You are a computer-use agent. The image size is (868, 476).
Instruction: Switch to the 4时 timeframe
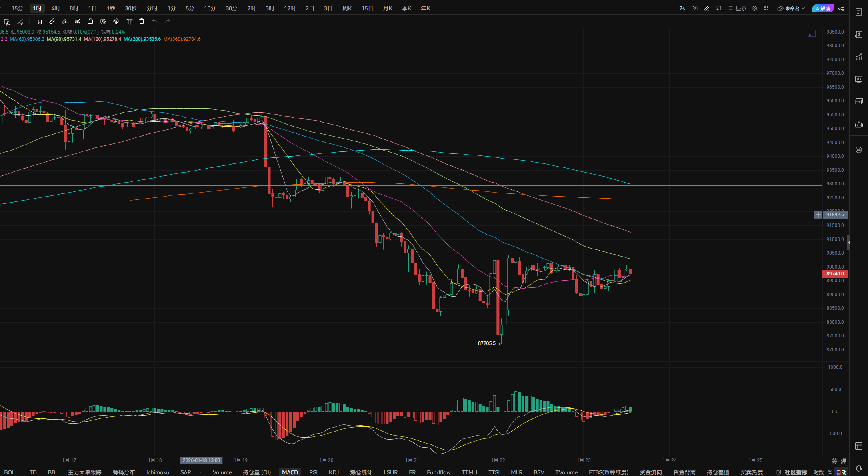56,8
